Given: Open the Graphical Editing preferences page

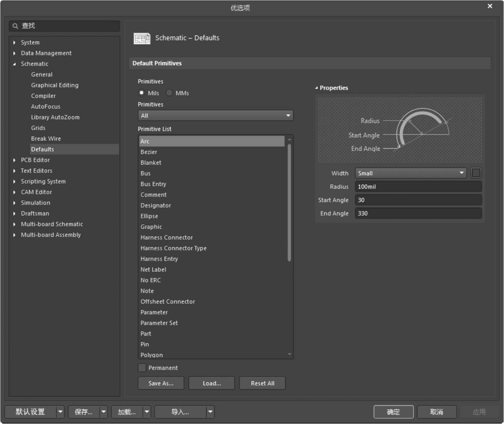Looking at the screenshot, I should point(55,85).
